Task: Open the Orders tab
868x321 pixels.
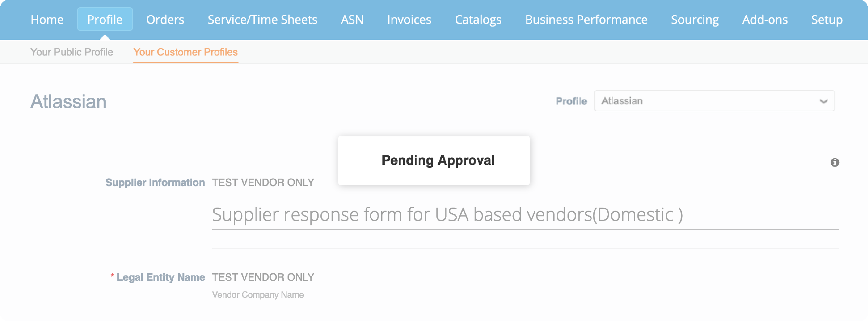Action: [x=165, y=20]
